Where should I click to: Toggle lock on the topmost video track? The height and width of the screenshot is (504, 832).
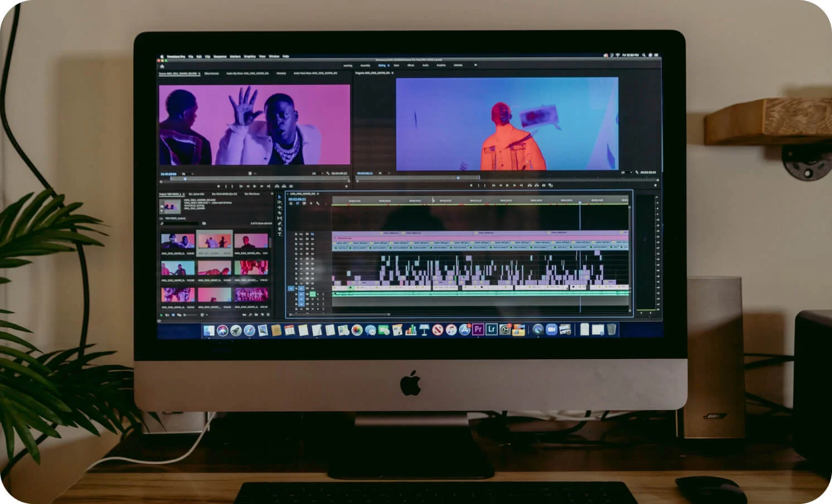[x=296, y=234]
